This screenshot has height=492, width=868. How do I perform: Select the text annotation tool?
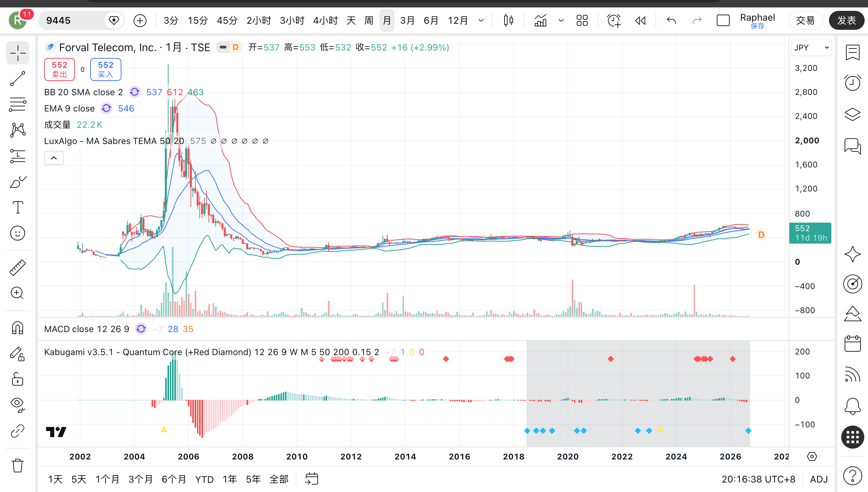pos(18,207)
